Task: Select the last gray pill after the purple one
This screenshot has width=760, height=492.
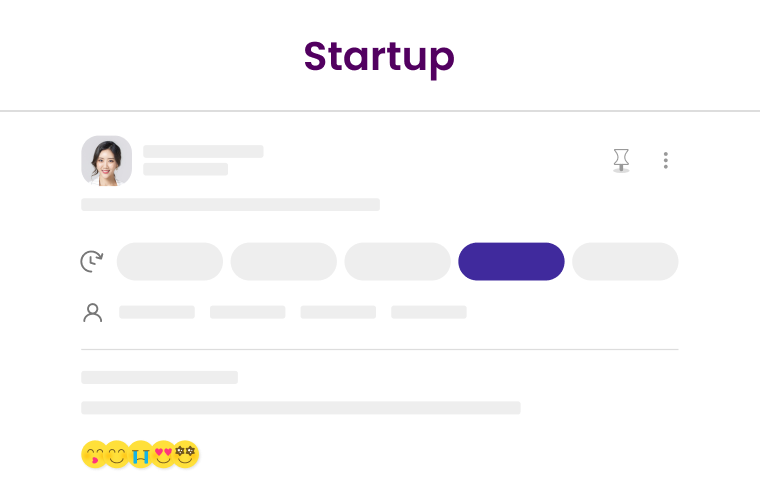Action: [x=625, y=262]
